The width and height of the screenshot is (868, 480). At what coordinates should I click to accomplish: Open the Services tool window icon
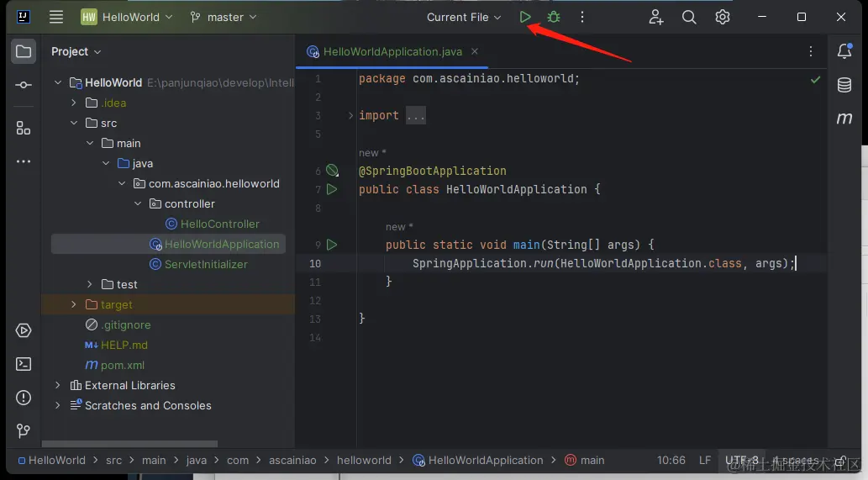click(x=24, y=330)
